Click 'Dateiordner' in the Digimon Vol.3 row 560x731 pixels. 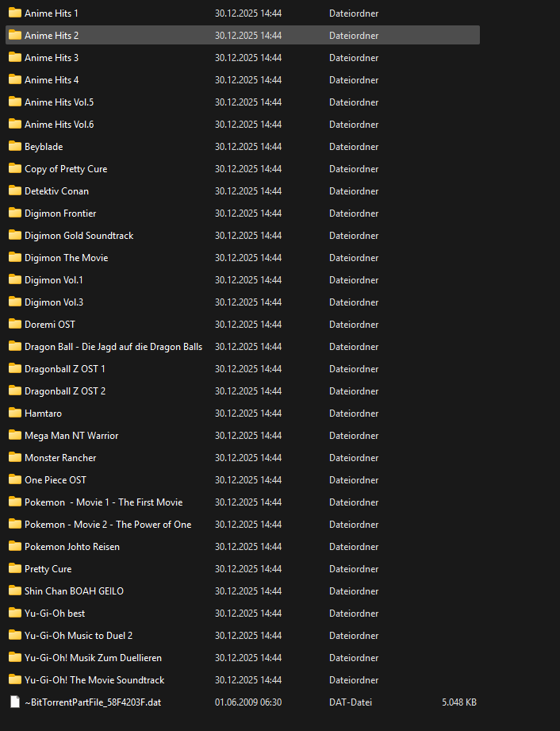(354, 302)
